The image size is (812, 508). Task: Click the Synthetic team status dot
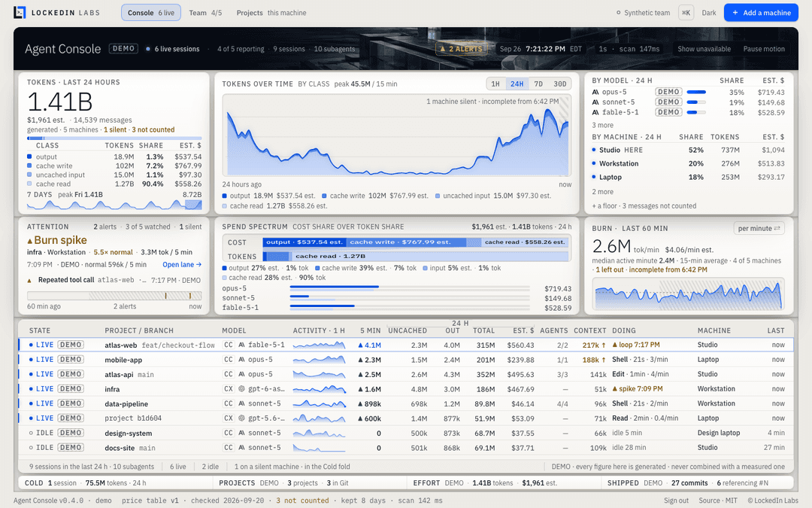618,13
